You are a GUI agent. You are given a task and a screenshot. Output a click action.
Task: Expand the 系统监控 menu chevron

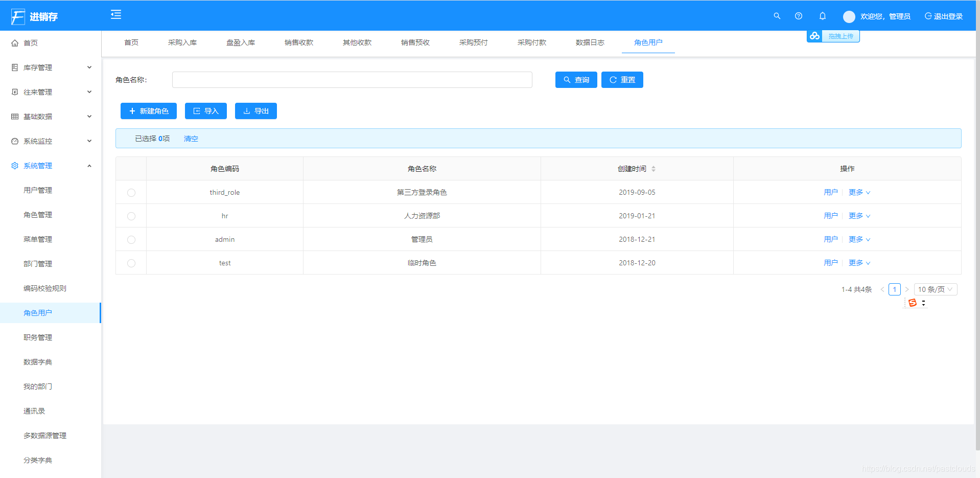click(89, 141)
